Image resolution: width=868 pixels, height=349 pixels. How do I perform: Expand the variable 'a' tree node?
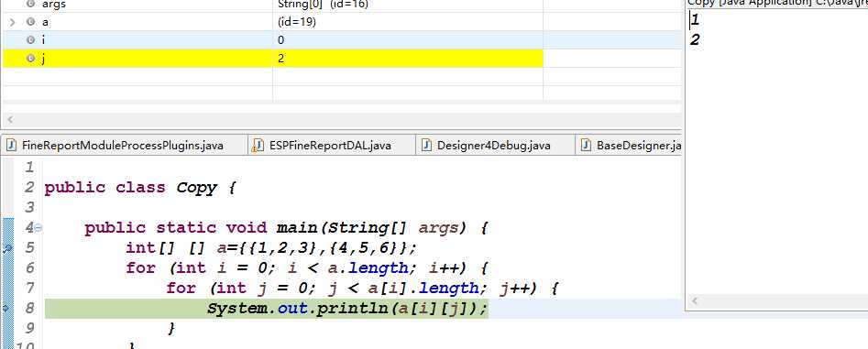(13, 22)
